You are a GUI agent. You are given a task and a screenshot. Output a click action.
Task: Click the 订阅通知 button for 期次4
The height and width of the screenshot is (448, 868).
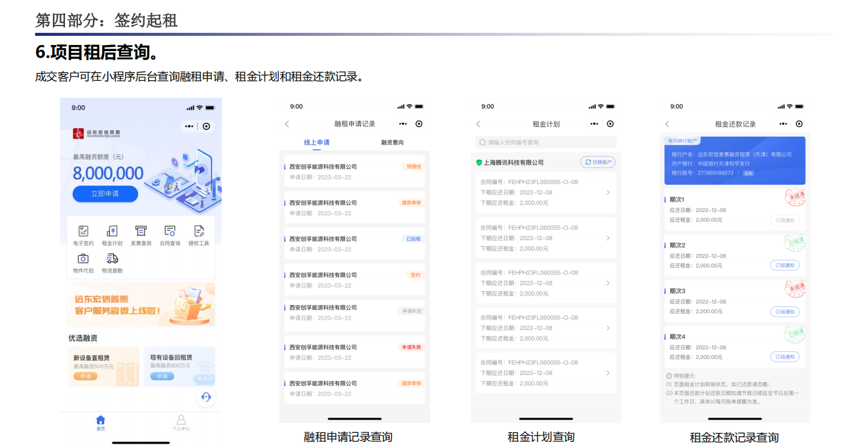(785, 357)
